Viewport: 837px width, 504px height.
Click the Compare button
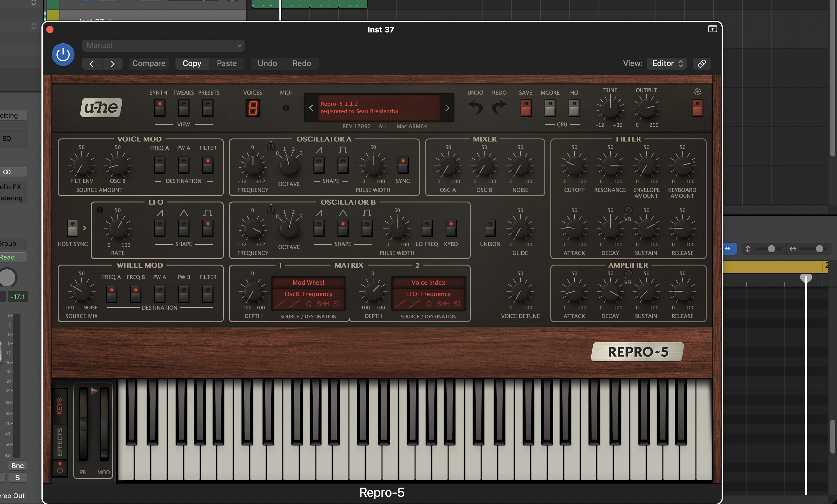(149, 63)
